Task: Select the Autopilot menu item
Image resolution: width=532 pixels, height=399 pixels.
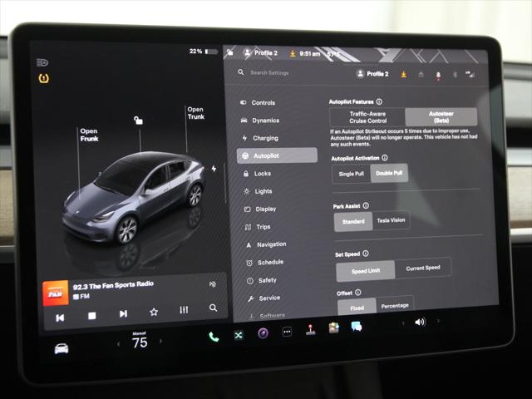Action: [277, 155]
